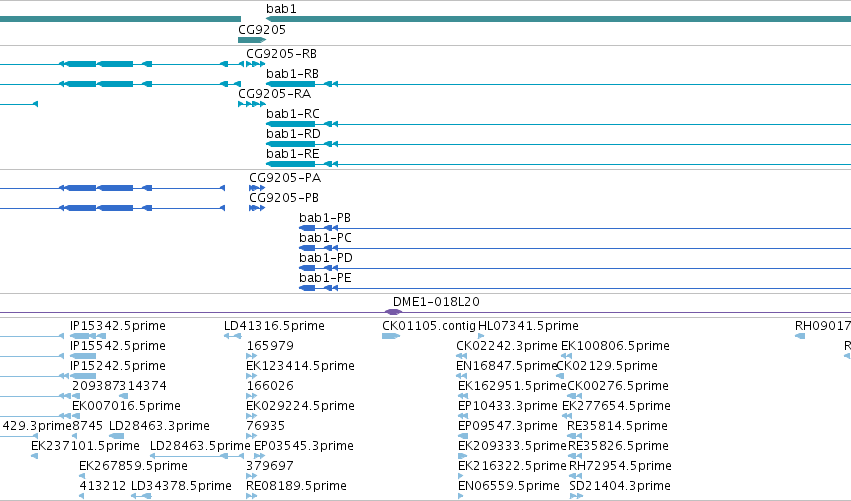Select the EN16847.5prime EST
The width and height of the screenshot is (851, 501).
pyautogui.click(x=507, y=366)
